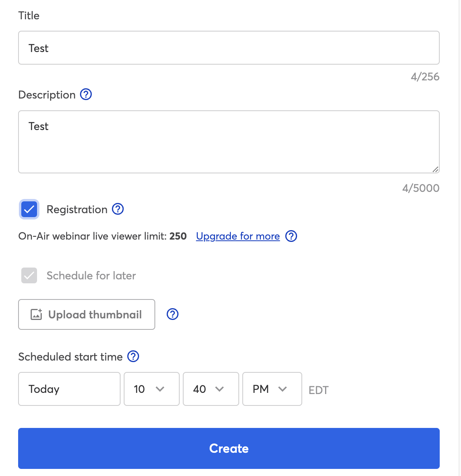
Task: Click the image icon in Upload thumbnail
Action: [36, 314]
